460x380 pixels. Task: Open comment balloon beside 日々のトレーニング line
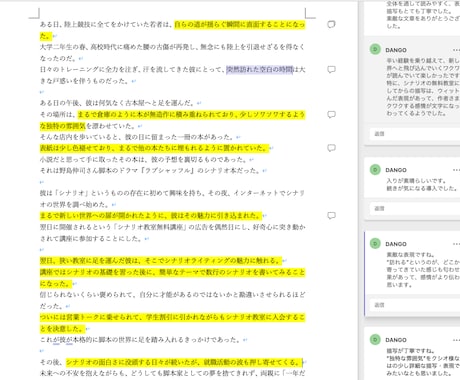point(331,69)
